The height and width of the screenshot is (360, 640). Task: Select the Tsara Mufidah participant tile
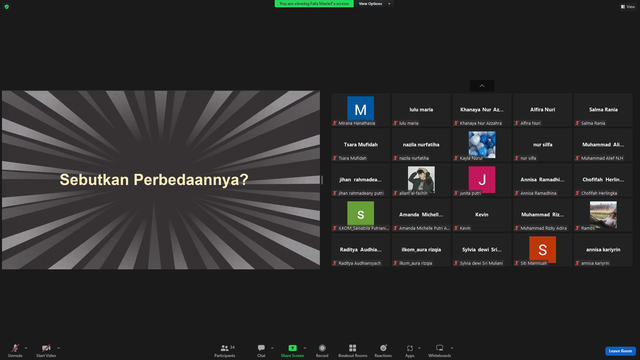point(360,144)
